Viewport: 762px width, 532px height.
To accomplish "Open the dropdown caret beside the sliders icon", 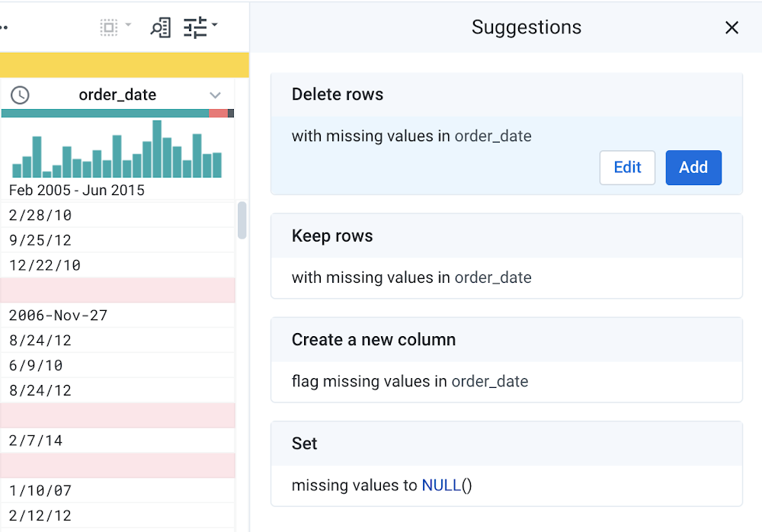I will (x=214, y=24).
